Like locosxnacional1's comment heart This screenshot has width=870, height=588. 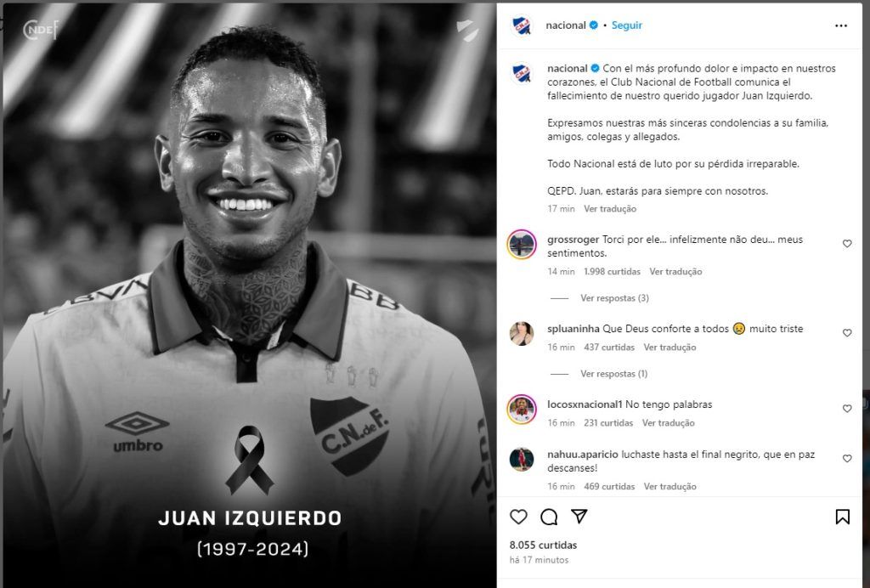tap(847, 408)
